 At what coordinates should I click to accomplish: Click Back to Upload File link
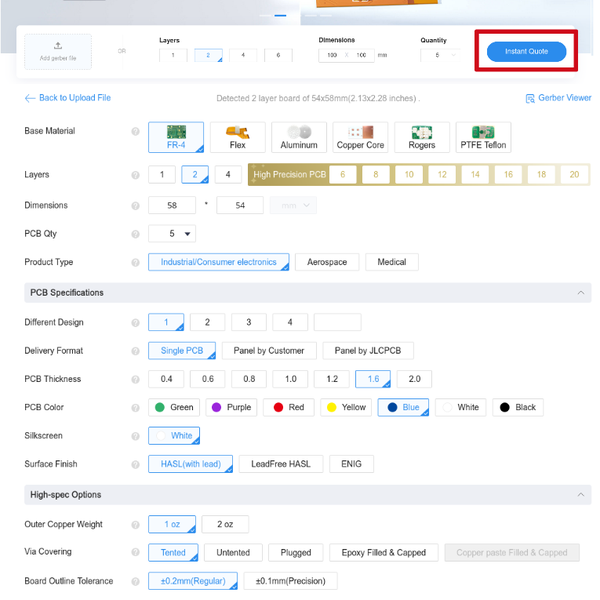pos(75,98)
